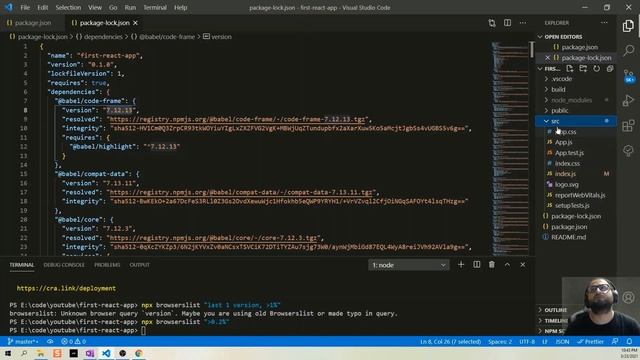This screenshot has height=360, width=640.
Task: Click the open changes icon in editor toolbar
Action: pyautogui.click(x=492, y=23)
